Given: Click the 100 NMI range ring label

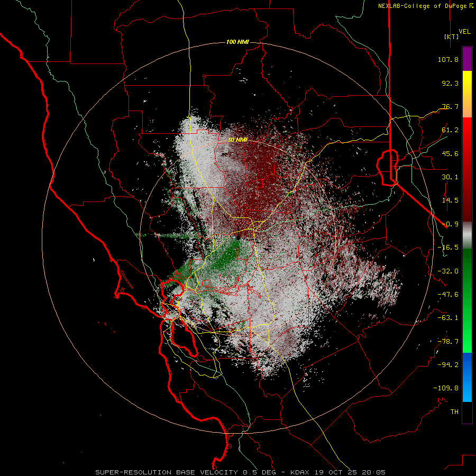Looking at the screenshot, I should point(237,42).
